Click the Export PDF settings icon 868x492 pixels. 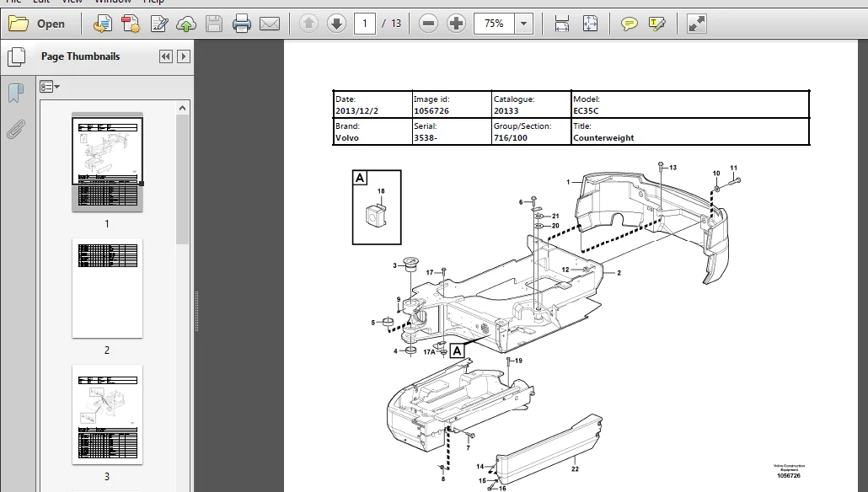tap(131, 24)
